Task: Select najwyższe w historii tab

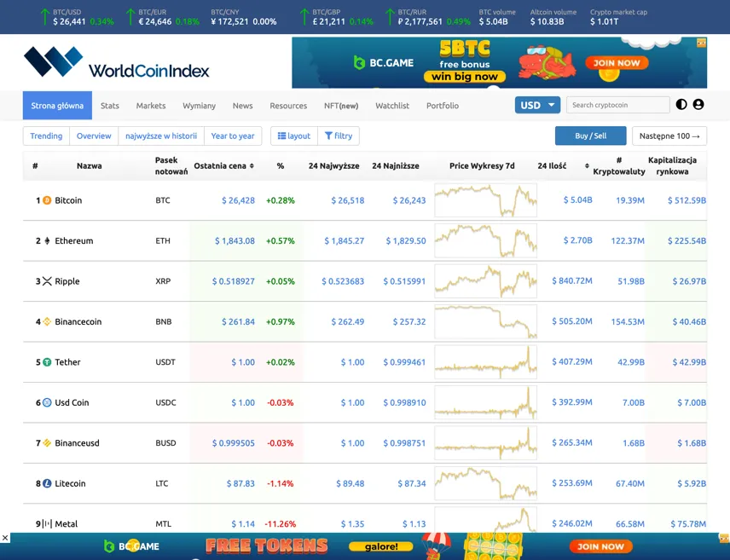Action: tap(161, 136)
